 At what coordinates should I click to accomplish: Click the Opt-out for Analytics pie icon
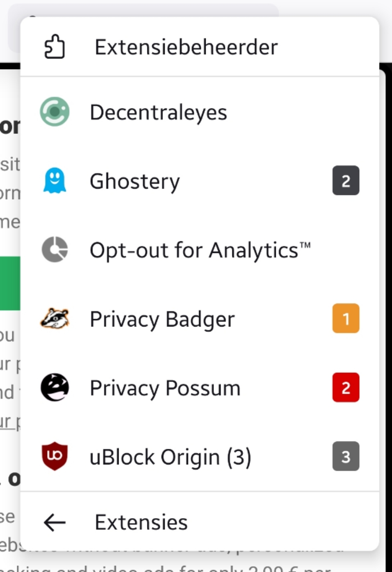coord(55,250)
